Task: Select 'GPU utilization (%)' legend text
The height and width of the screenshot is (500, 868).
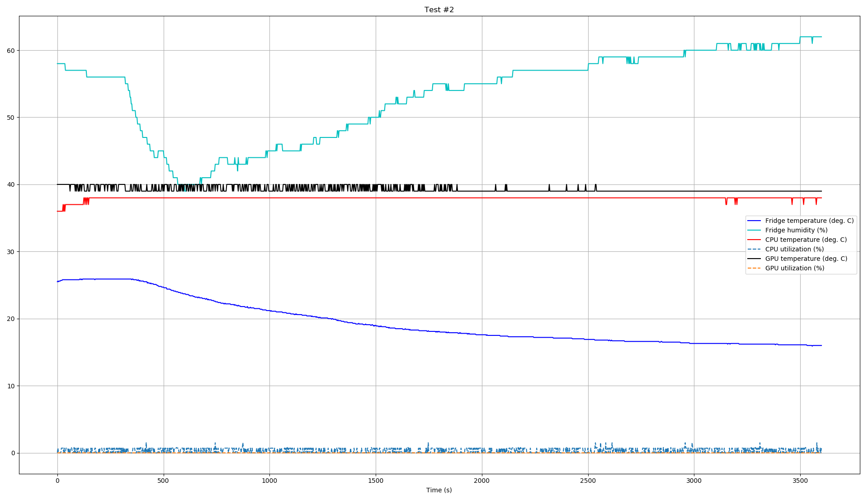Action: 794,269
